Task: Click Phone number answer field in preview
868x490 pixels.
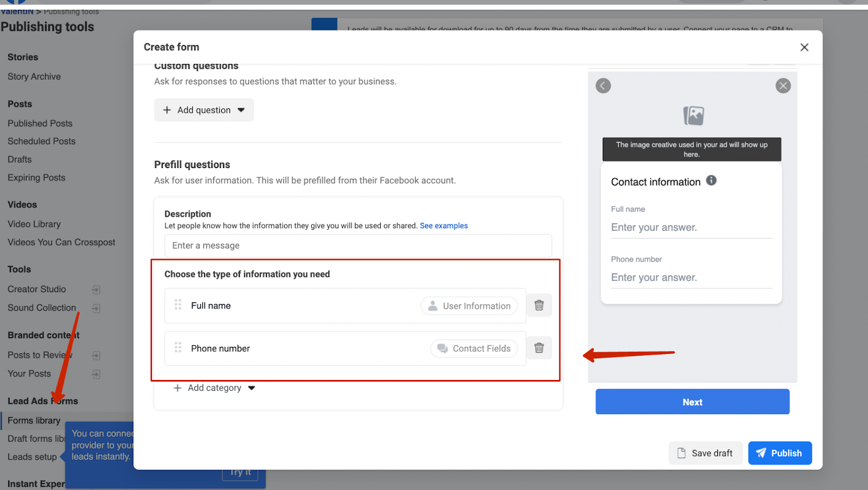Action: pos(692,278)
